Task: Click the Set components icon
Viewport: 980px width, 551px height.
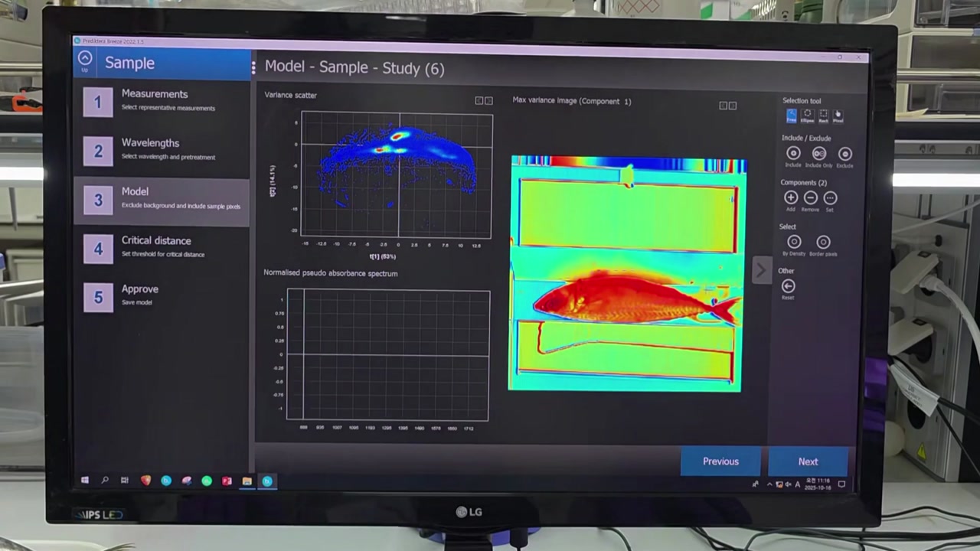Action: [x=830, y=198]
